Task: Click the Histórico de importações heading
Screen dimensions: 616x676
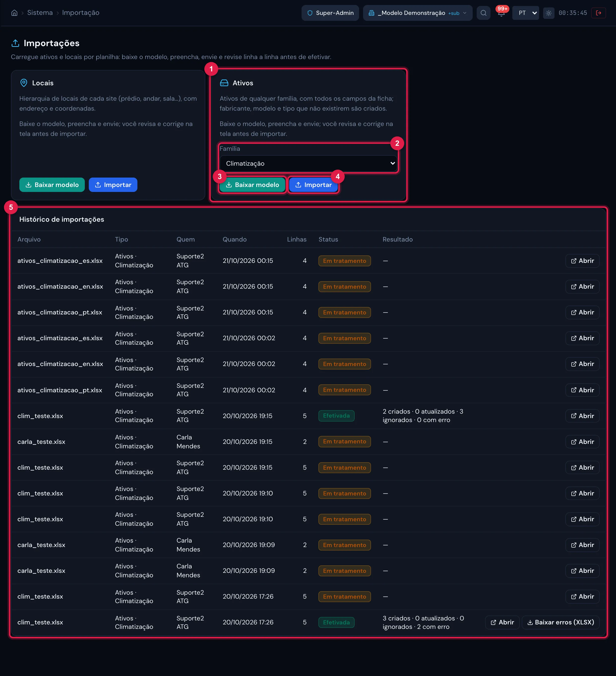Action: pyautogui.click(x=62, y=219)
